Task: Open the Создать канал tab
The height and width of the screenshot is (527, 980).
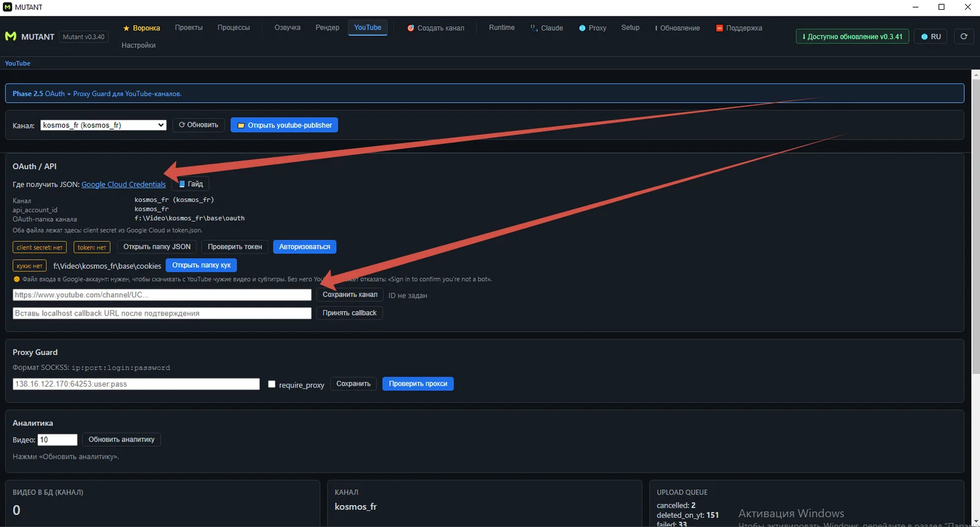Action: (436, 28)
